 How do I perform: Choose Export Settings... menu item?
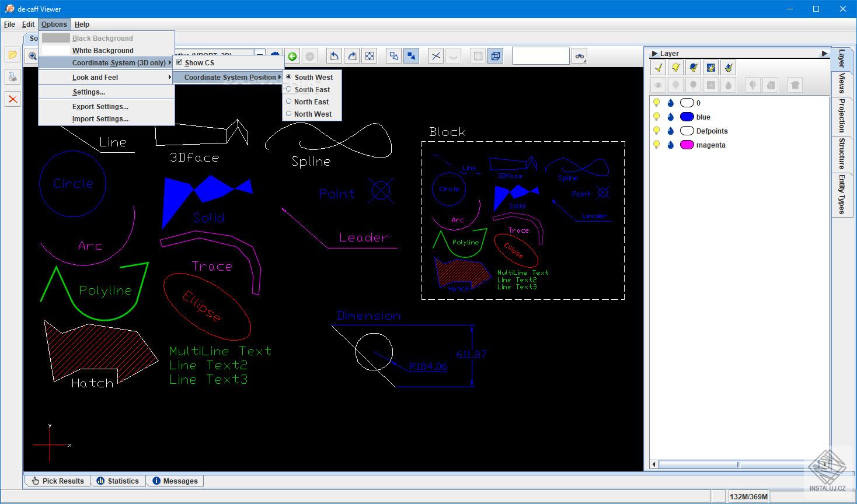[x=106, y=107]
